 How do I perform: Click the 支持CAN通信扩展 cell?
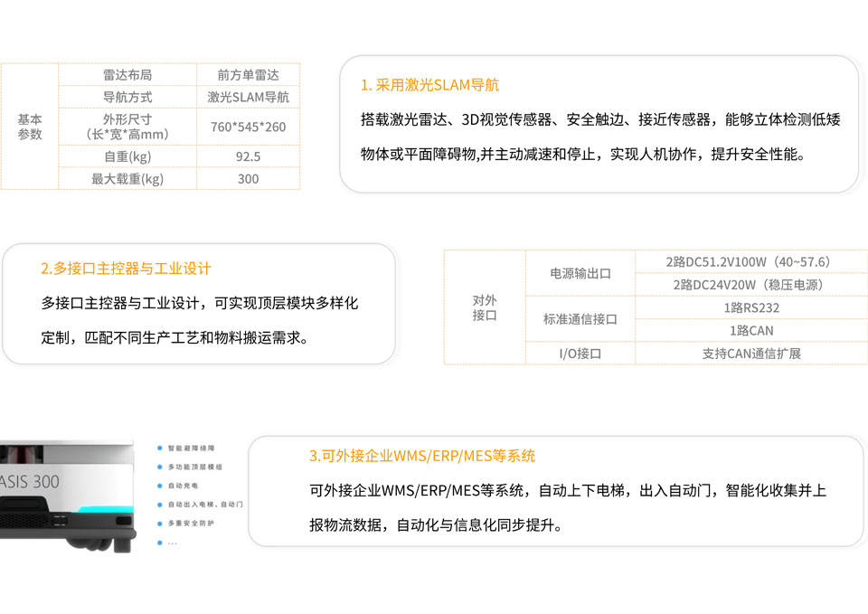click(x=750, y=354)
